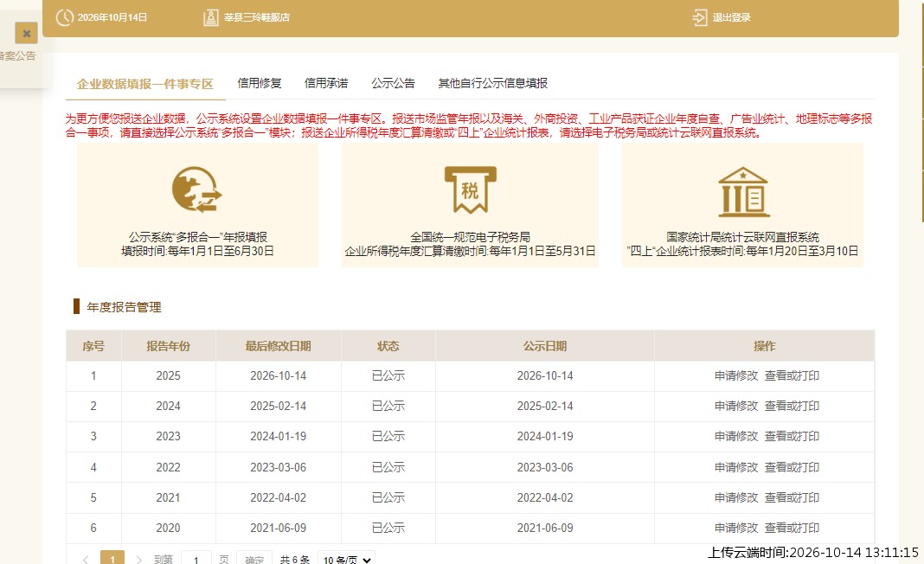Click the 2025 report year cell
This screenshot has width=924, height=564.
coord(168,376)
